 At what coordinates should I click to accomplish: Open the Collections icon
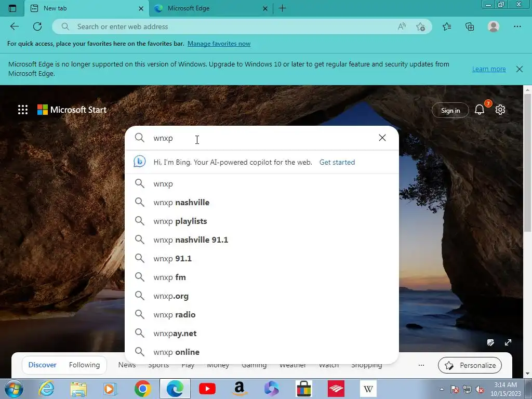pyautogui.click(x=470, y=26)
